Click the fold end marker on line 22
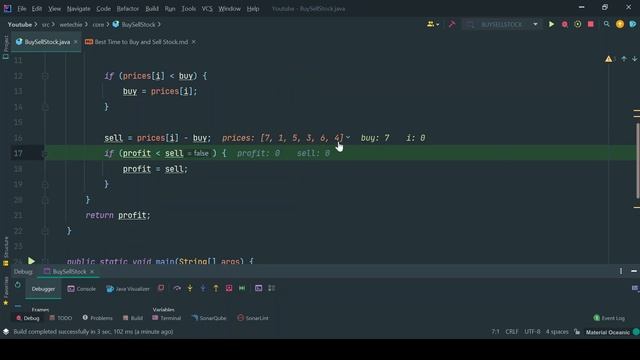 click(45, 231)
